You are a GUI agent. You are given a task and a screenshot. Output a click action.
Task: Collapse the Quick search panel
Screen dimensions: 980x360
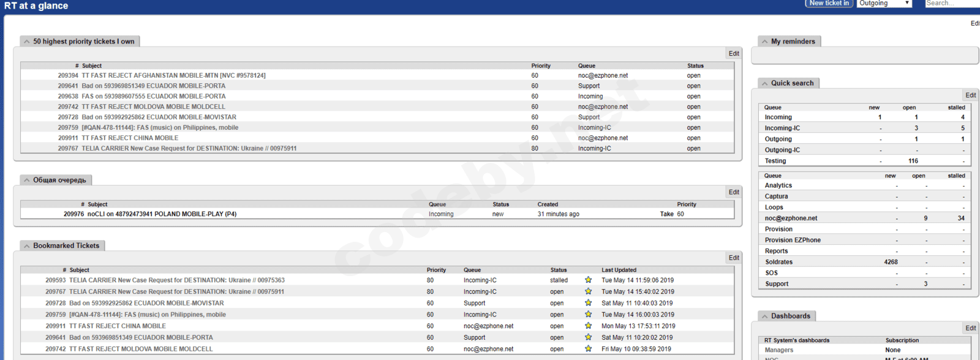[x=764, y=83]
